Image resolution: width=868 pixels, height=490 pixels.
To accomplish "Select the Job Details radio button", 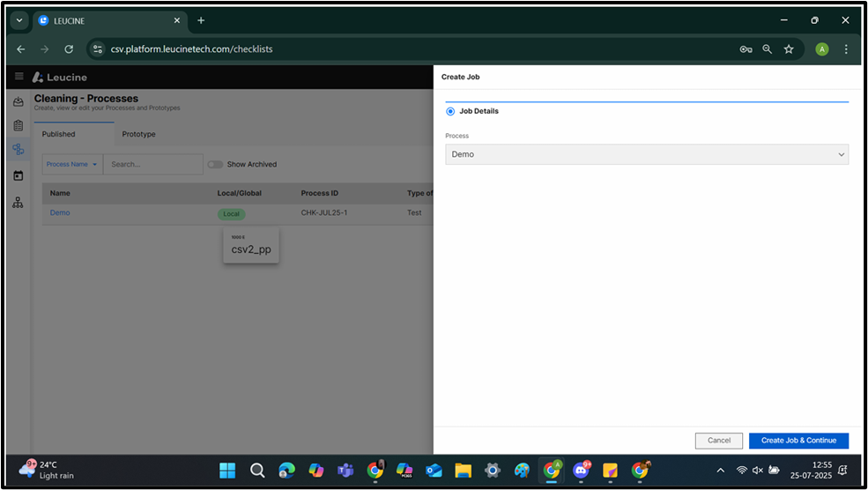I will [451, 111].
